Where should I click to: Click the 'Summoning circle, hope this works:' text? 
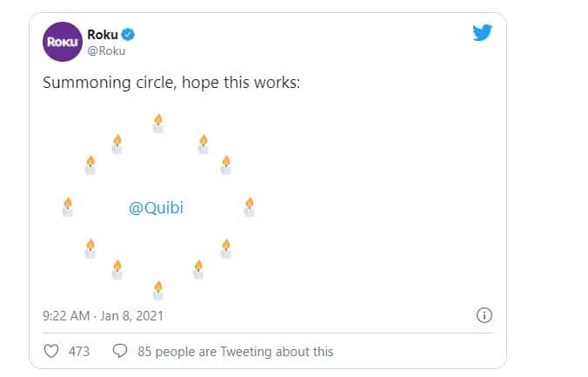171,83
